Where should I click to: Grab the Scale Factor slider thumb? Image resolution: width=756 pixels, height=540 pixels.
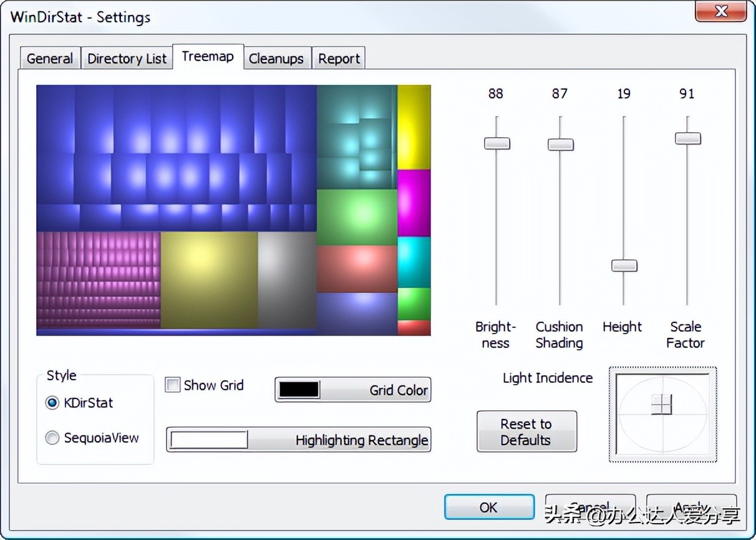(x=687, y=137)
